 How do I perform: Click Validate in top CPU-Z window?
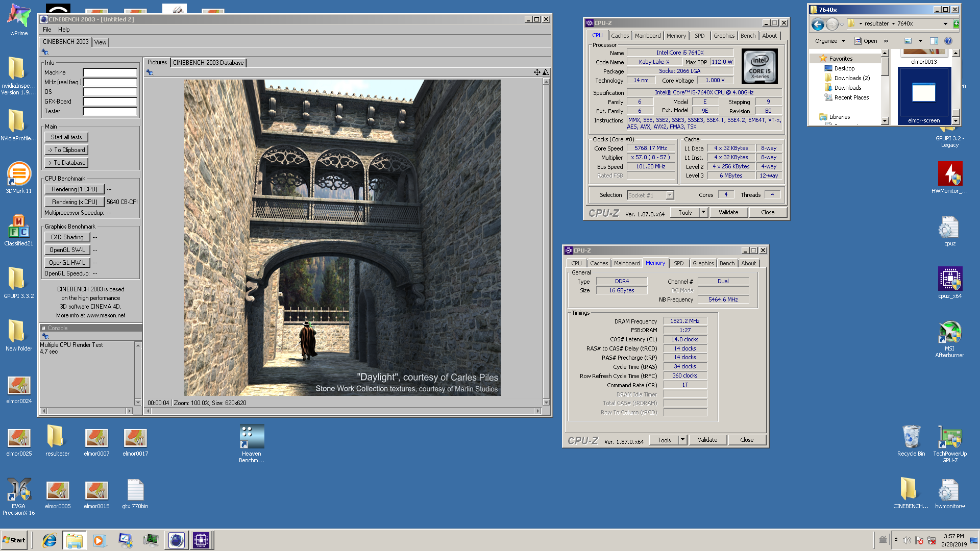(x=728, y=212)
